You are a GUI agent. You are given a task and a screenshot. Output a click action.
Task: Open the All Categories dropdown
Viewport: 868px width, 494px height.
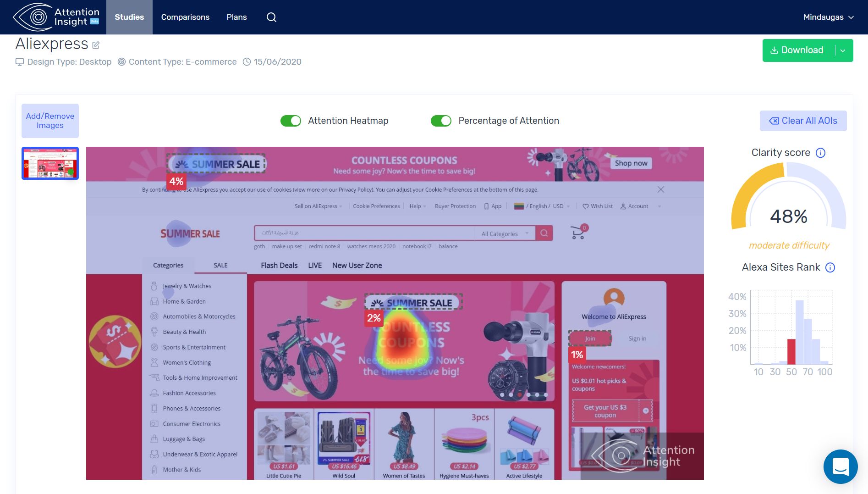pyautogui.click(x=505, y=233)
